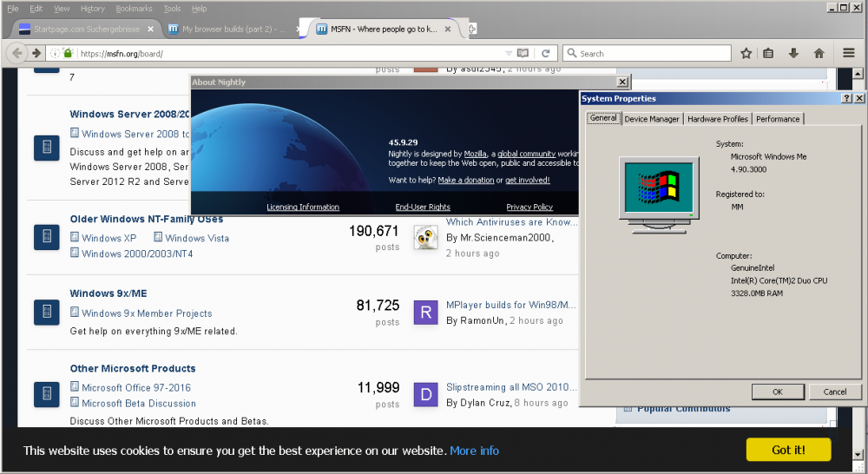Expand the URL bar history dropdown arrow
This screenshot has height=474, width=868.
click(x=510, y=53)
